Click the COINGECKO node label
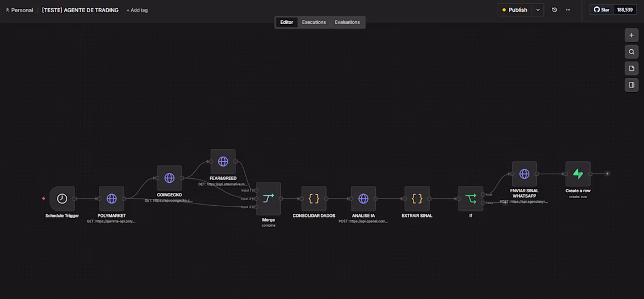This screenshot has height=299, width=644. [x=169, y=195]
